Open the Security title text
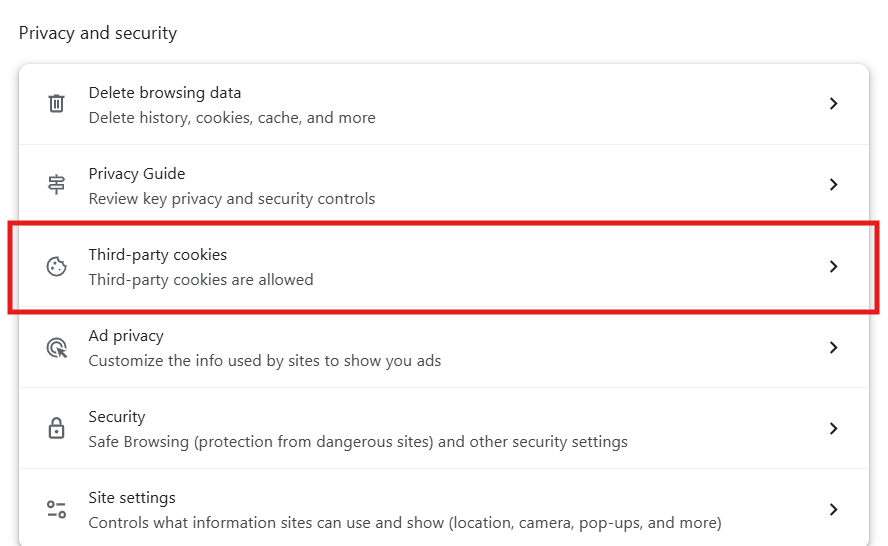 click(x=117, y=417)
